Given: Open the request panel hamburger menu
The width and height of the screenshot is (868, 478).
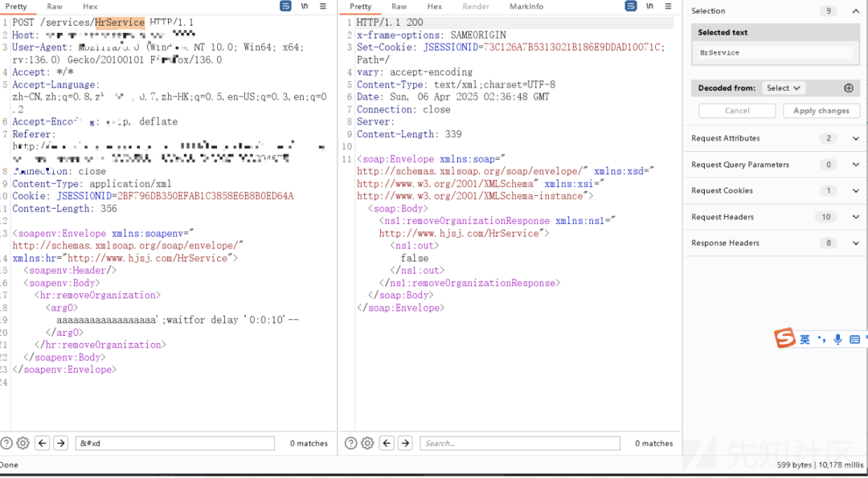Looking at the screenshot, I should (323, 6).
